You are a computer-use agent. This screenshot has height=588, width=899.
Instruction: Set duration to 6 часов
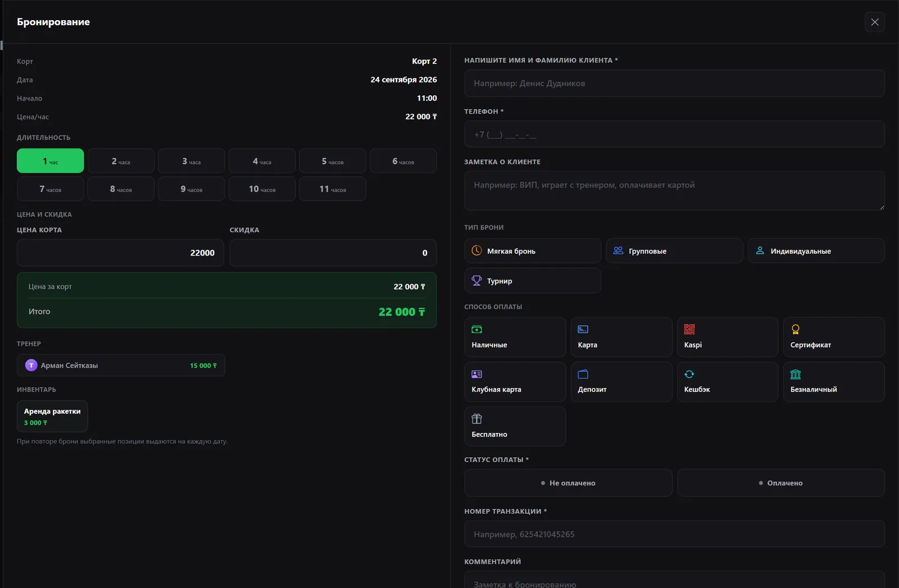pyautogui.click(x=403, y=161)
